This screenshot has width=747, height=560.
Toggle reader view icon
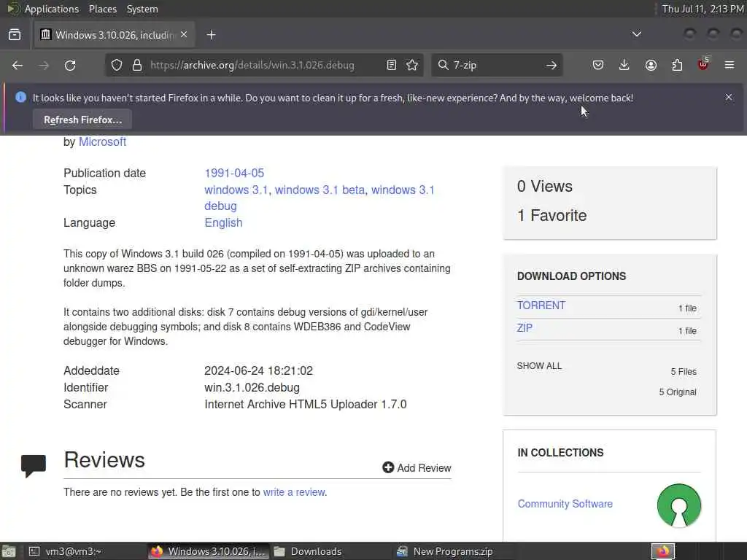392,65
